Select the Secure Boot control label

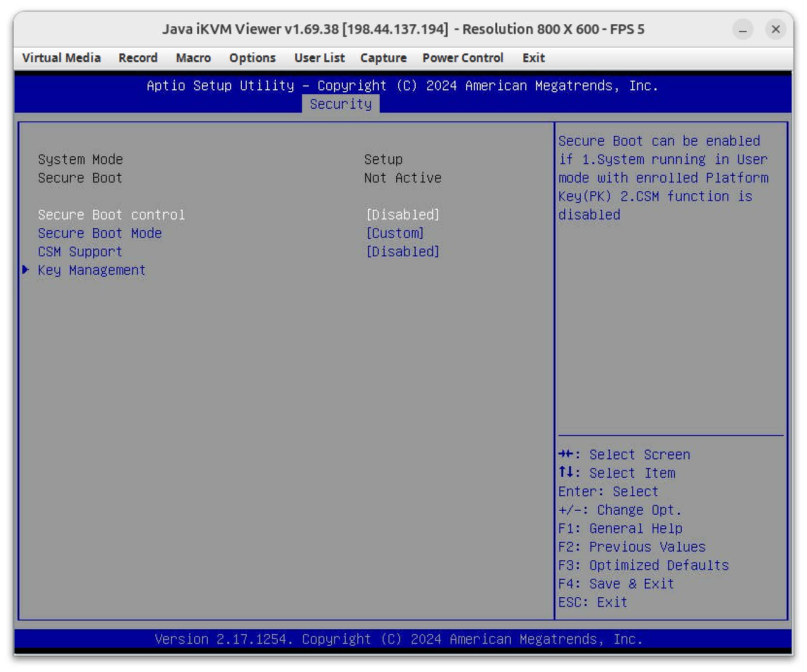coord(111,215)
